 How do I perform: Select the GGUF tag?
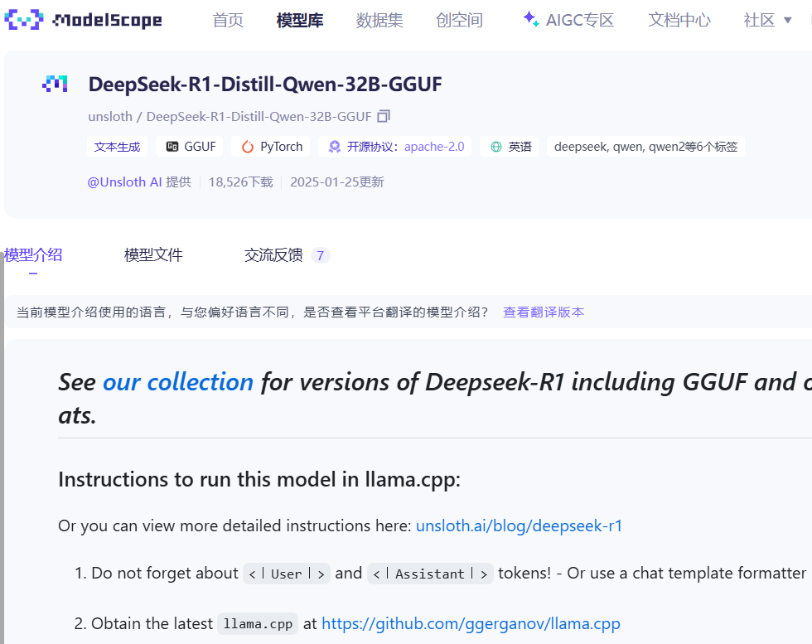point(190,147)
